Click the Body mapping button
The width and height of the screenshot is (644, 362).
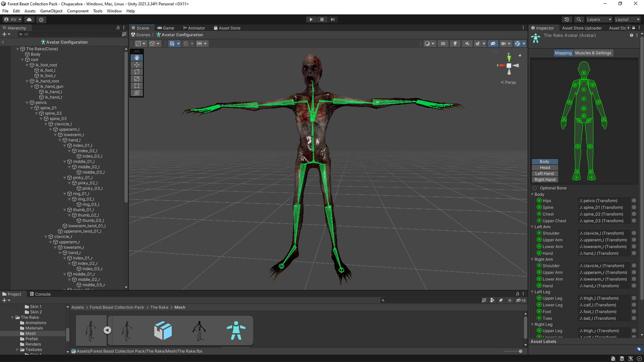pos(545,161)
